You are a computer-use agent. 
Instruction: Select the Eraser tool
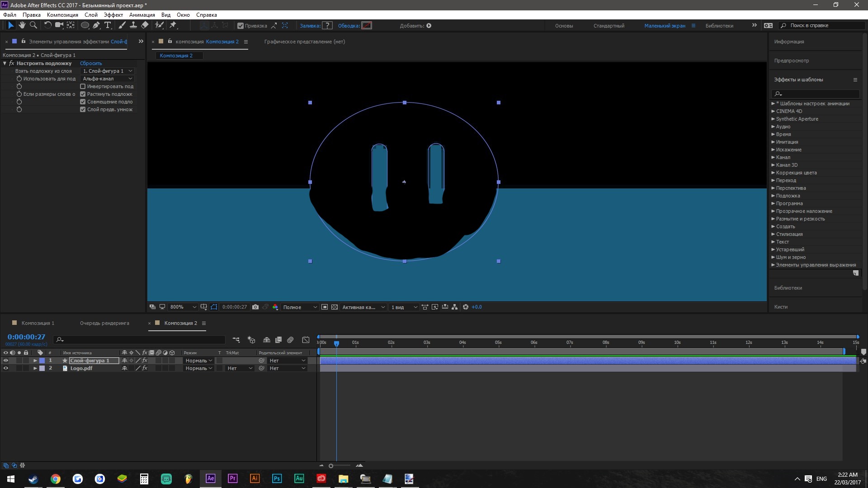coord(145,25)
